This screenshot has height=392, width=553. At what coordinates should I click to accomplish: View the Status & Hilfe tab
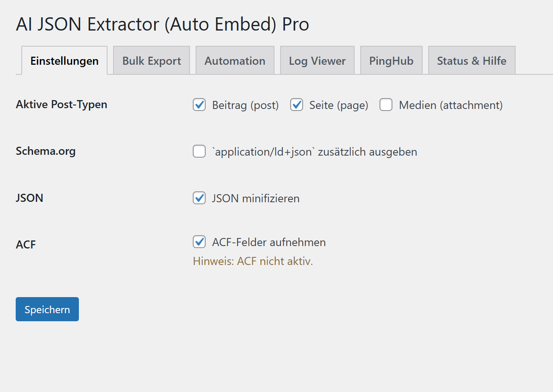point(471,60)
